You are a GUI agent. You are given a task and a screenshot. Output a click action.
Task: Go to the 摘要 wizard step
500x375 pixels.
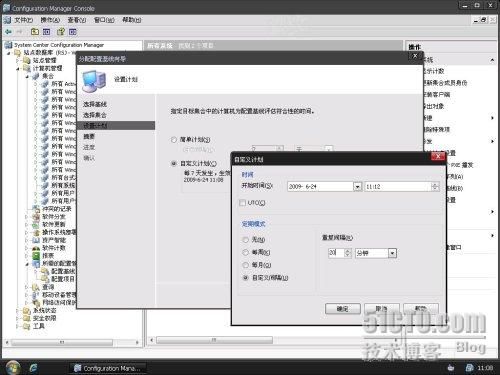[89, 136]
